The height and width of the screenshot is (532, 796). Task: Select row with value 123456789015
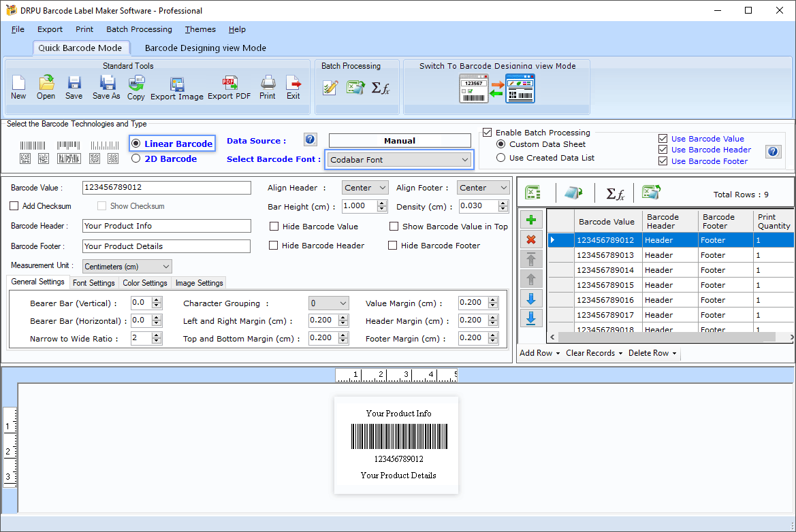point(670,285)
